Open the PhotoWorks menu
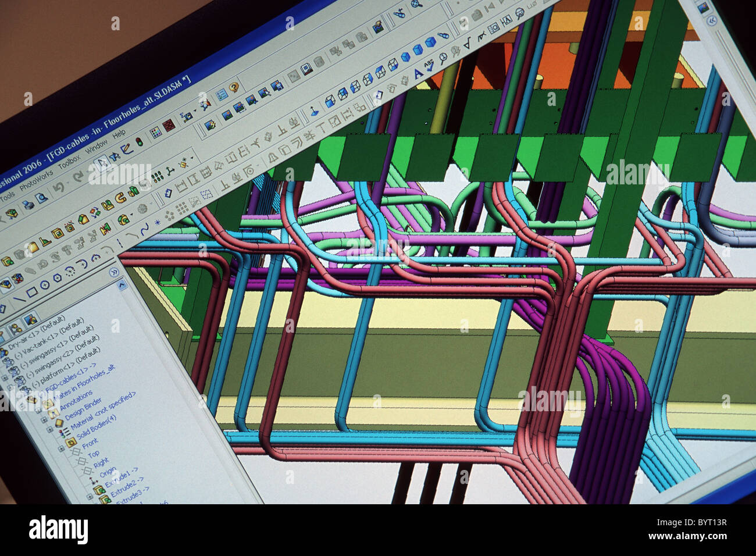 pyautogui.click(x=36, y=181)
